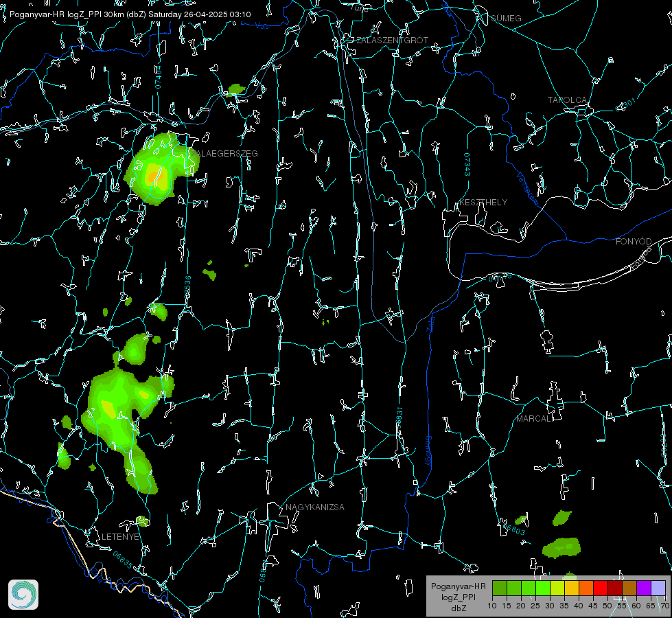
Task: Pick the lavender 65–70 dBZ legend swatch
Action: click(658, 588)
